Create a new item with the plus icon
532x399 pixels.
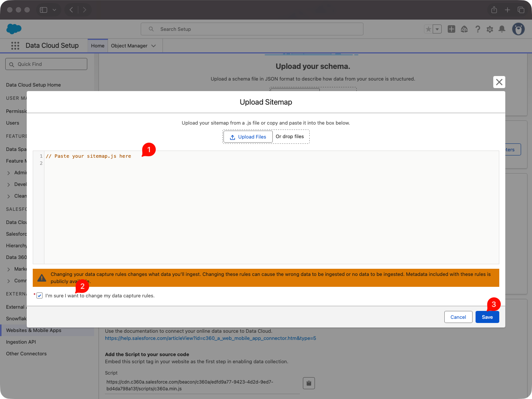coord(451,29)
